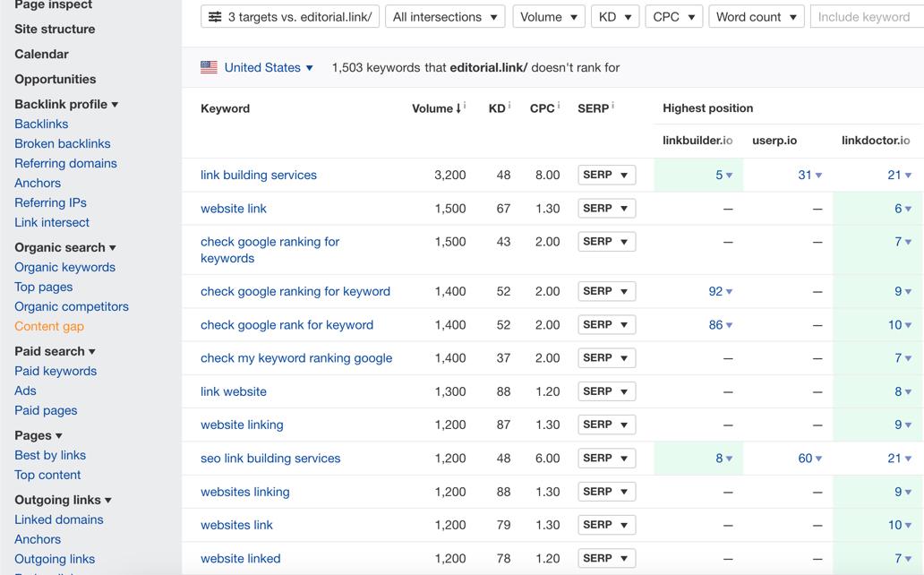Open userp.io position 31 dropdown
Viewport: 924px width, 575px height.
click(809, 176)
